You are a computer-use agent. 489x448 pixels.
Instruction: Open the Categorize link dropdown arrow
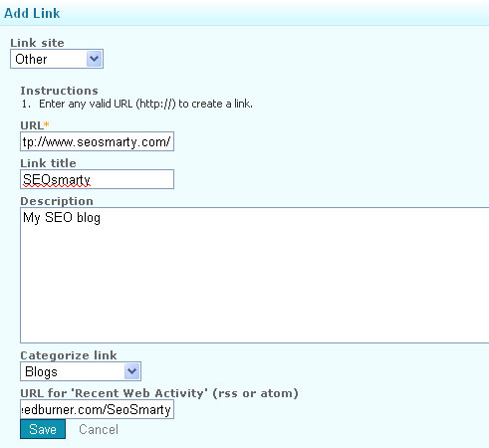pos(132,371)
